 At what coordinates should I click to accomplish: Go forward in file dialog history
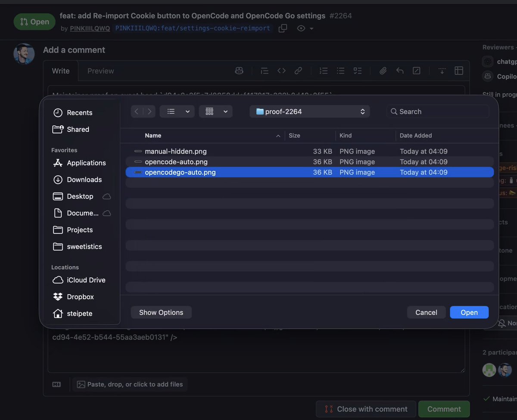pos(149,112)
